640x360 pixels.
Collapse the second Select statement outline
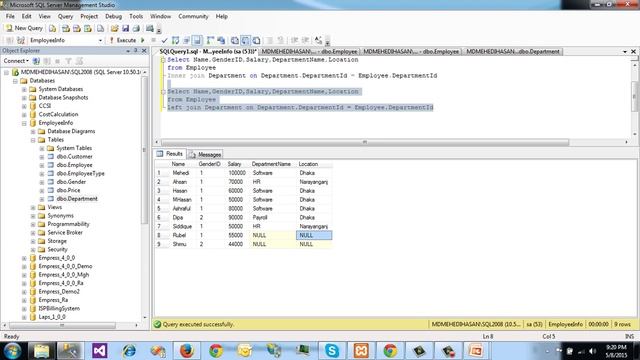tap(163, 92)
